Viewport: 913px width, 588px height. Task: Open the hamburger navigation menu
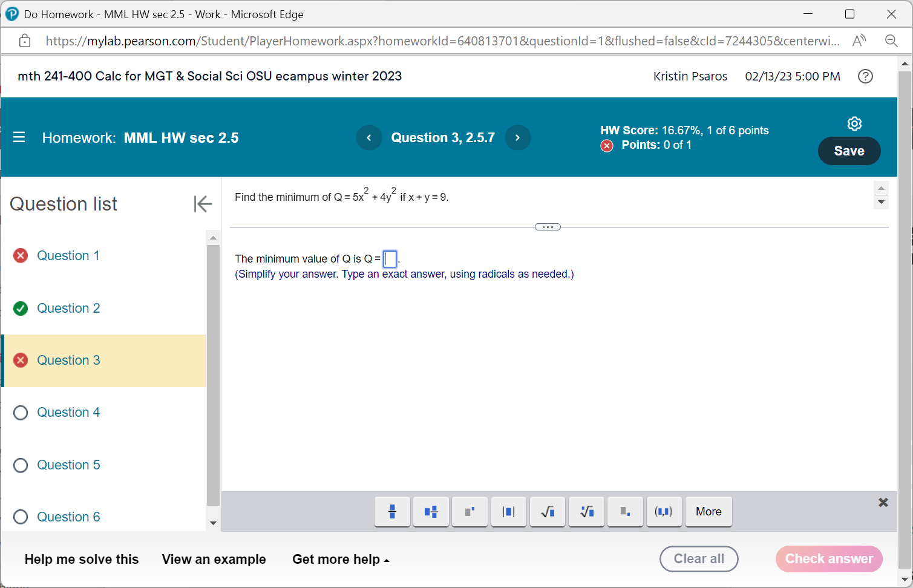pos(19,137)
